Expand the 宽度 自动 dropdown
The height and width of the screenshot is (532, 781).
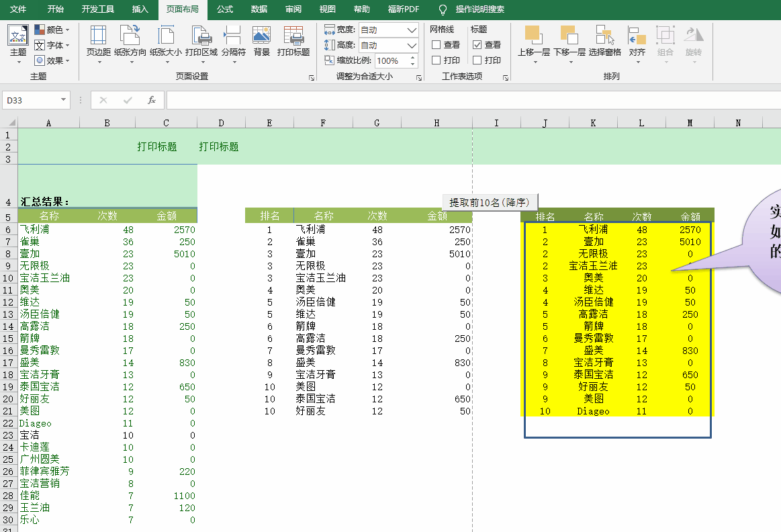[412, 30]
